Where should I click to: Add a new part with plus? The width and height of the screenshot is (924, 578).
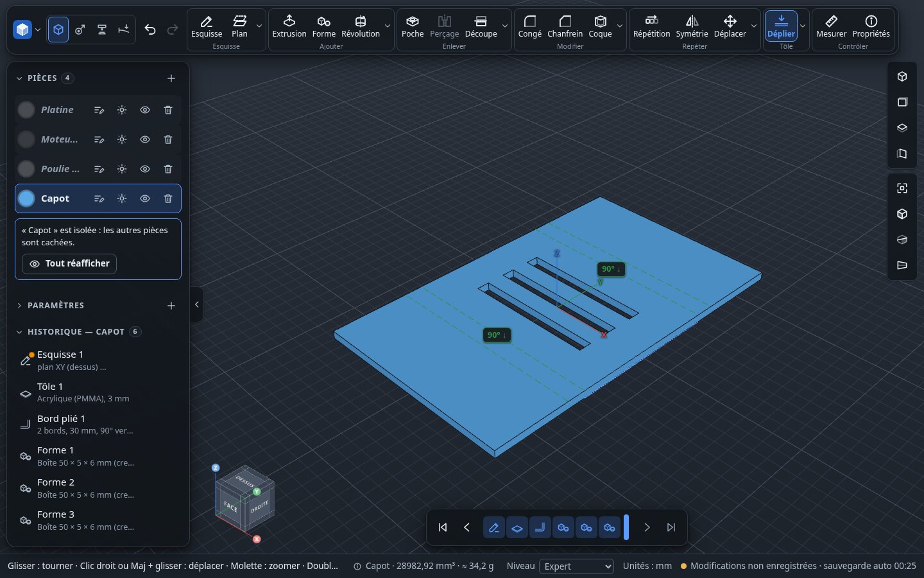[x=171, y=78]
